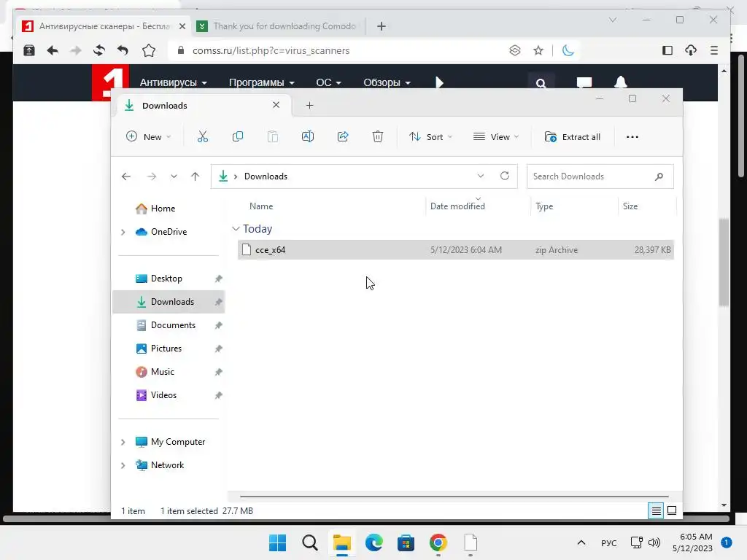Add a new Explorer tab
This screenshot has width=747, height=560.
(x=309, y=106)
